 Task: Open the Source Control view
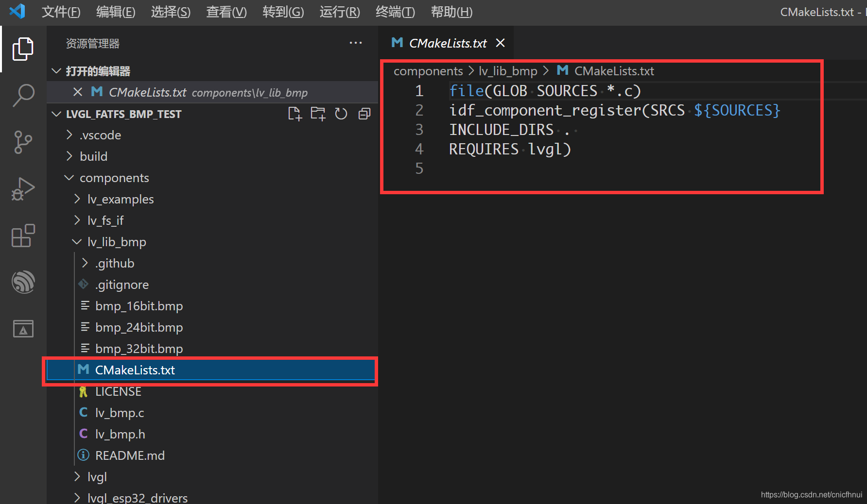pyautogui.click(x=23, y=142)
